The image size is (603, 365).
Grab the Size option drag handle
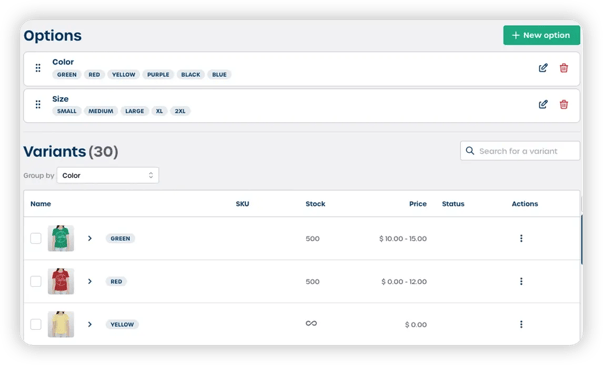click(x=38, y=104)
